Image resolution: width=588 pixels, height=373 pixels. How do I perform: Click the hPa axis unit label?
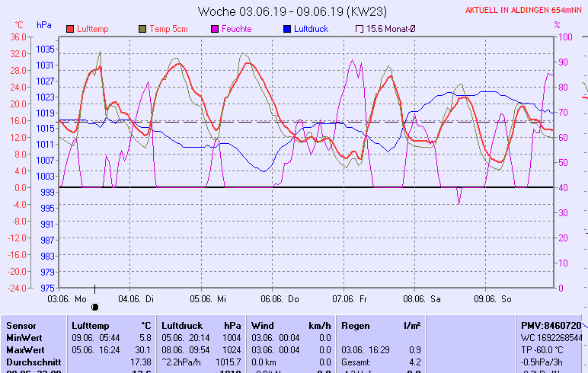(x=44, y=25)
